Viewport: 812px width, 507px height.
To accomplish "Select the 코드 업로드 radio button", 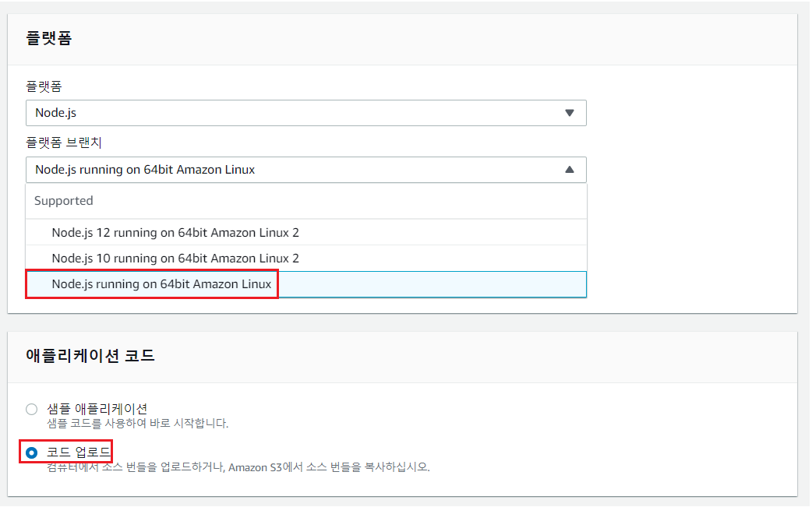I will click(32, 452).
